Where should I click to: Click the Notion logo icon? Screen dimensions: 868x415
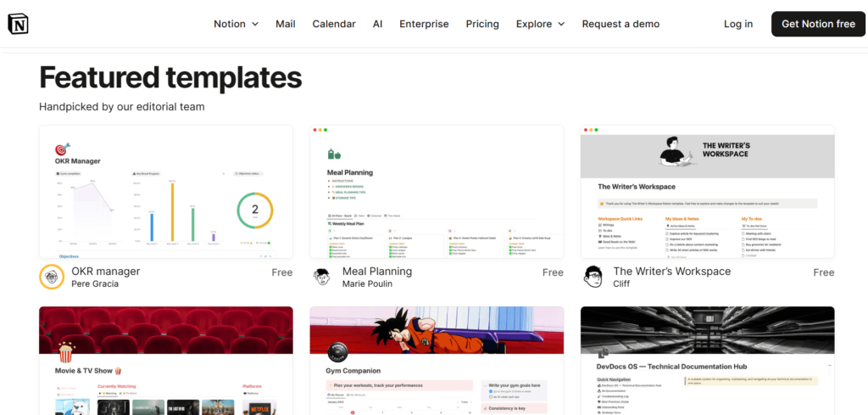[x=18, y=24]
